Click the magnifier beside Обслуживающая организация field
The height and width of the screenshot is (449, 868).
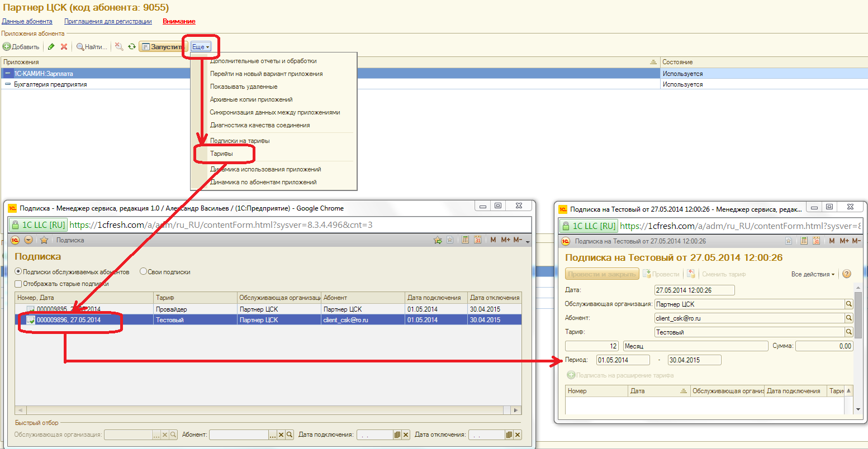tap(849, 304)
